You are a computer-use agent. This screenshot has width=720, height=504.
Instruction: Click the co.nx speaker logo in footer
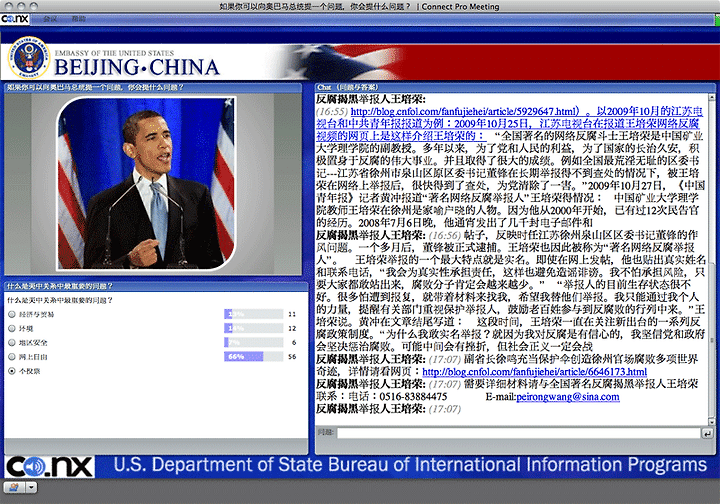click(50, 467)
